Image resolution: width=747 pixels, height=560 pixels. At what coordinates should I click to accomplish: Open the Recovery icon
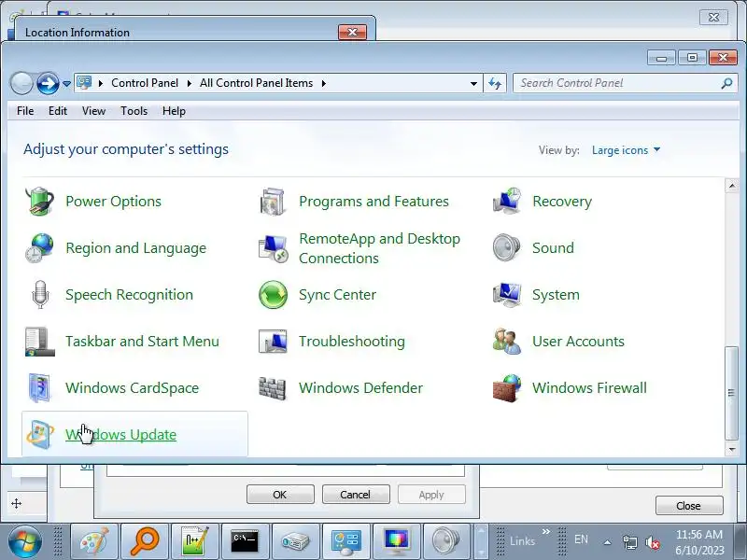pos(506,202)
